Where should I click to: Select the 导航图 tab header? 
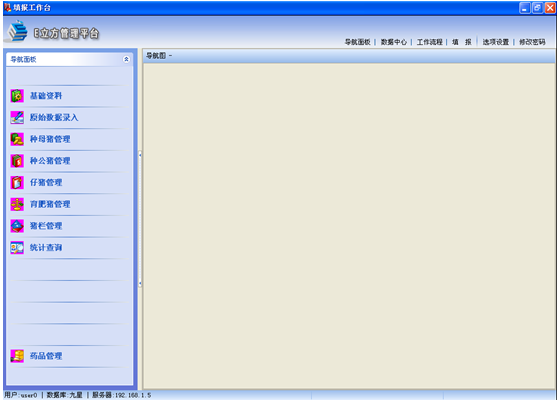(x=159, y=56)
